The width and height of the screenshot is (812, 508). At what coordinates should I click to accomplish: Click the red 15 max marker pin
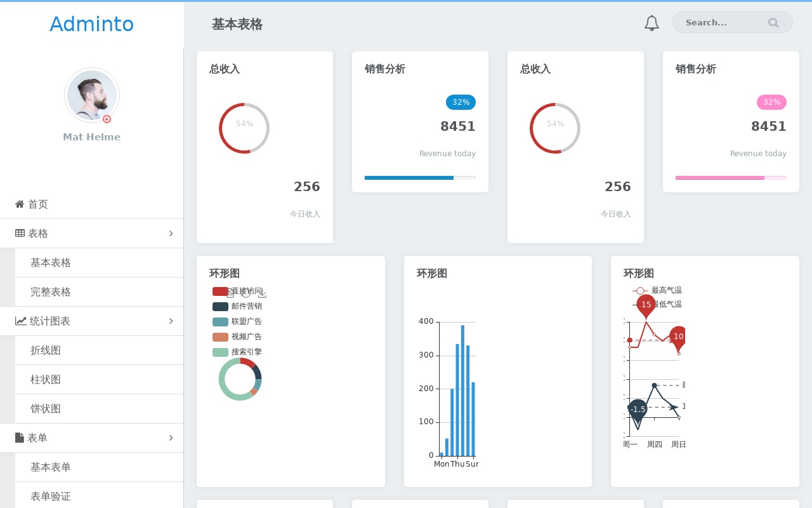[646, 306]
